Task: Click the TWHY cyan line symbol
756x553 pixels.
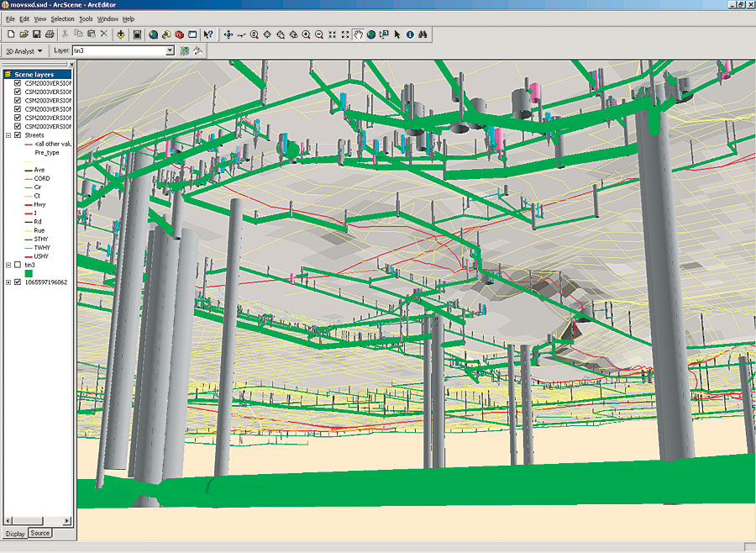Action: point(29,248)
